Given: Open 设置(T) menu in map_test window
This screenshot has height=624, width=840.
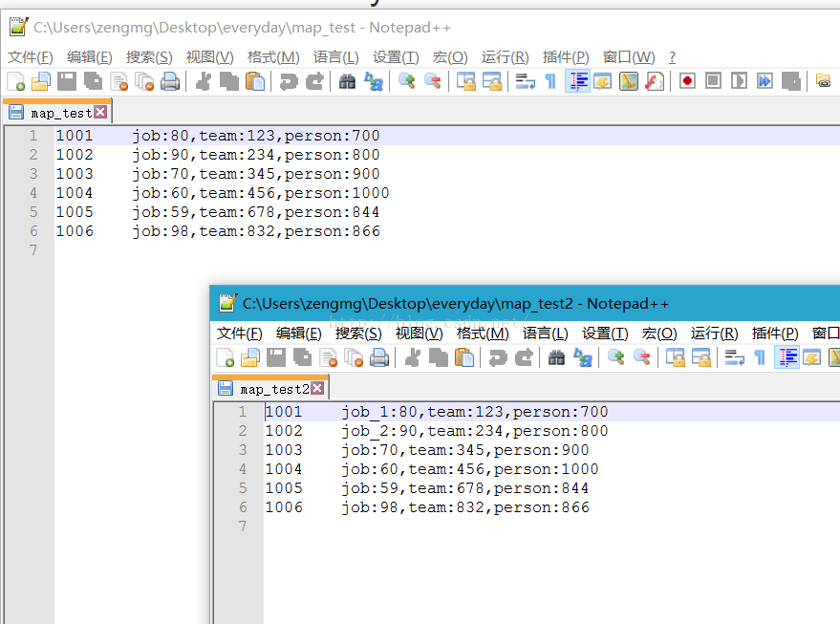Looking at the screenshot, I should (x=396, y=56).
